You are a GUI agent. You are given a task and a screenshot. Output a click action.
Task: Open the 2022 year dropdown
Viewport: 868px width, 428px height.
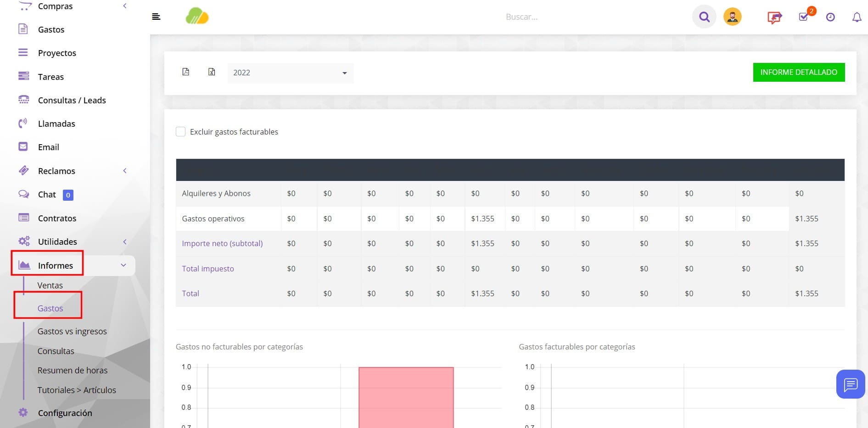[291, 73]
